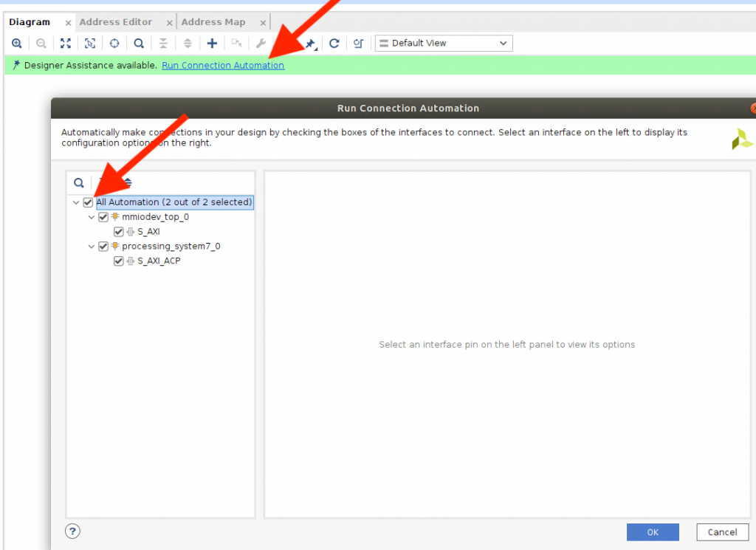Collapse the processing_system7_0 tree node
The height and width of the screenshot is (550, 756).
point(92,247)
